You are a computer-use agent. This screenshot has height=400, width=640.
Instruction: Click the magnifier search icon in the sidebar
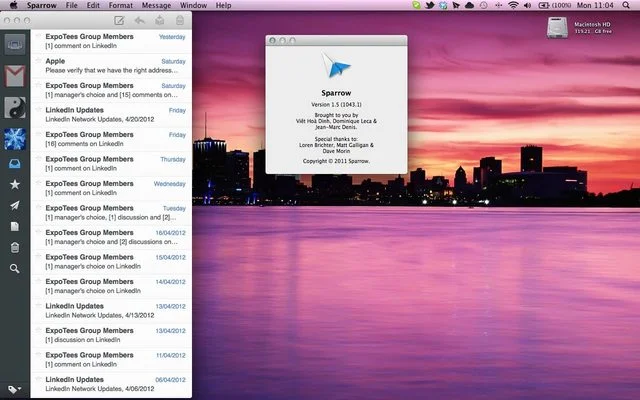pos(15,269)
